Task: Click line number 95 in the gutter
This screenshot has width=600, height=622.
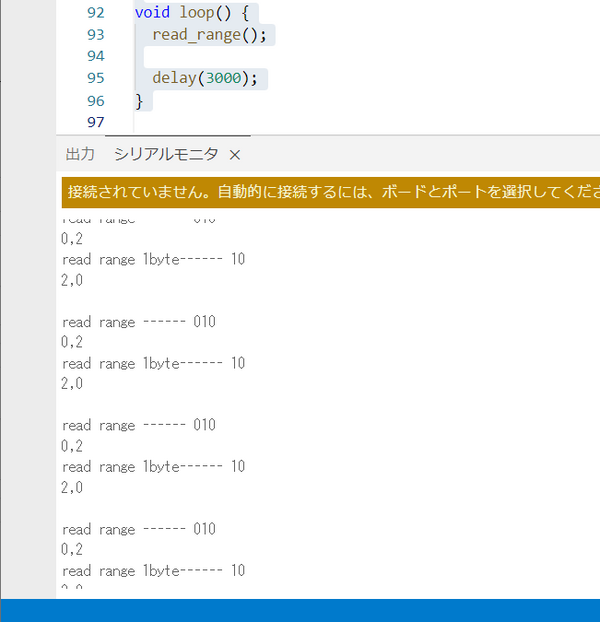Action: click(96, 78)
